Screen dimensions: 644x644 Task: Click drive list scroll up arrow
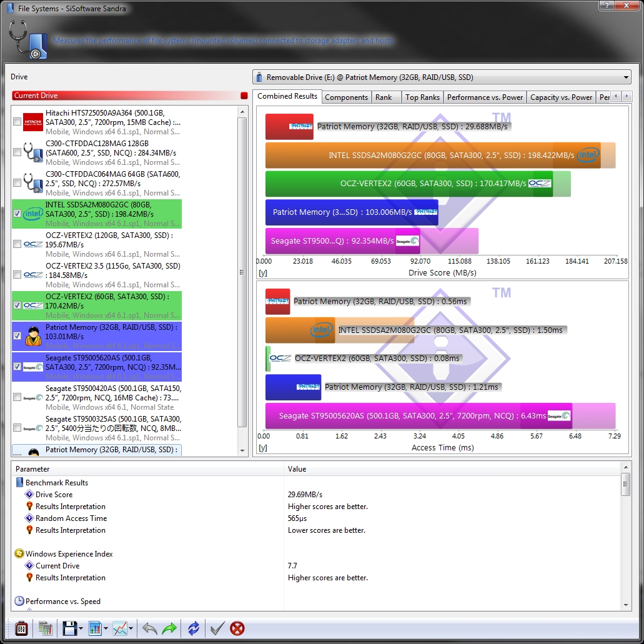coord(242,112)
